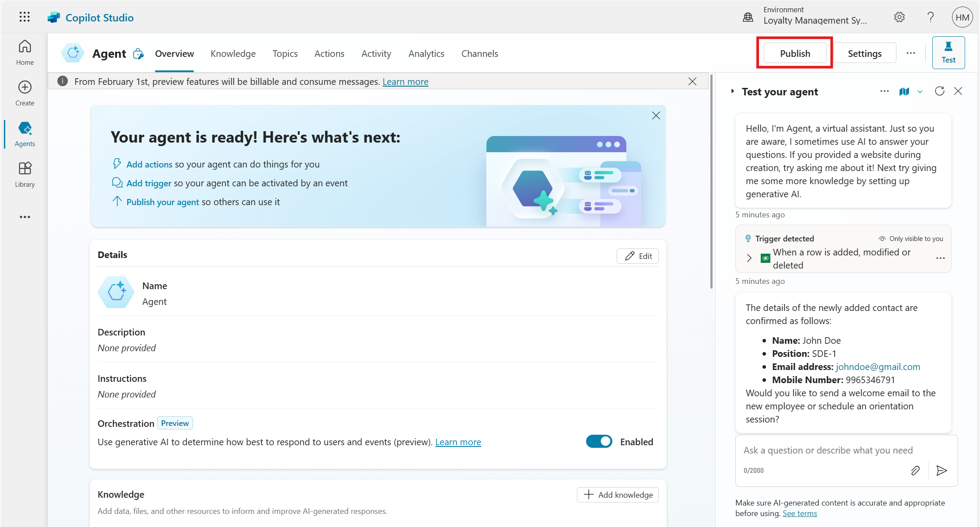Click the attach file paperclip icon

[915, 471]
